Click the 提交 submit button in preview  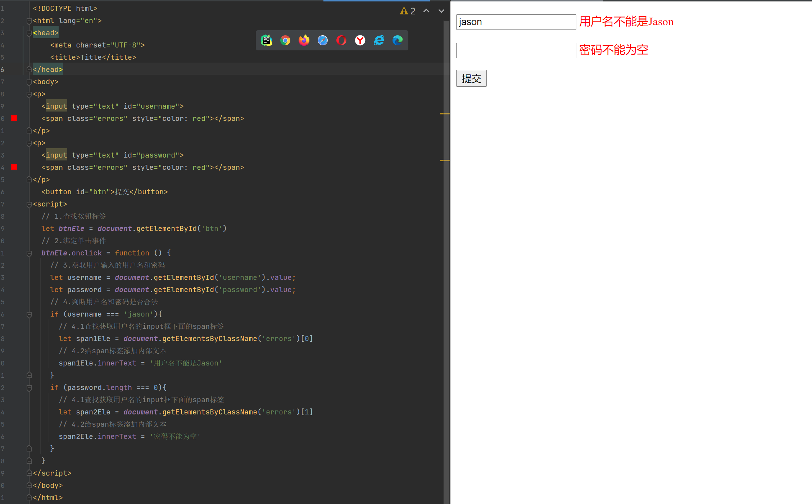click(471, 78)
